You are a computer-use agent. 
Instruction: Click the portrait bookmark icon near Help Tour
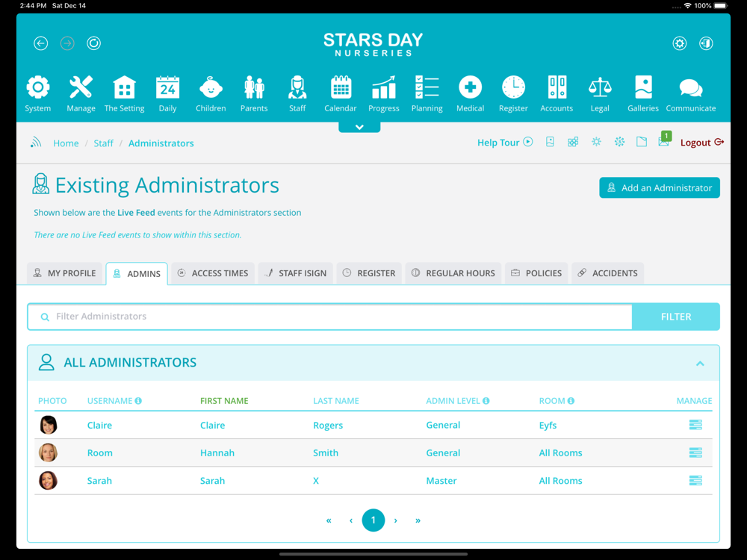[551, 142]
